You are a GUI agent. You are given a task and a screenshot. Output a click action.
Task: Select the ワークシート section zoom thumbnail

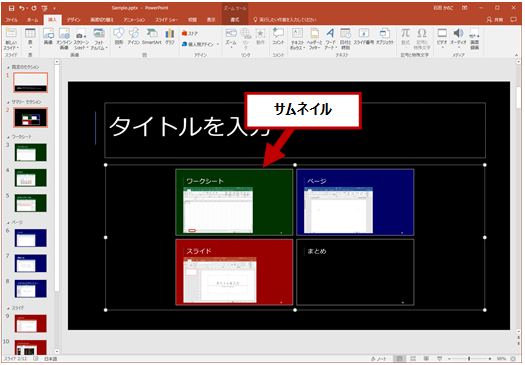tap(234, 202)
